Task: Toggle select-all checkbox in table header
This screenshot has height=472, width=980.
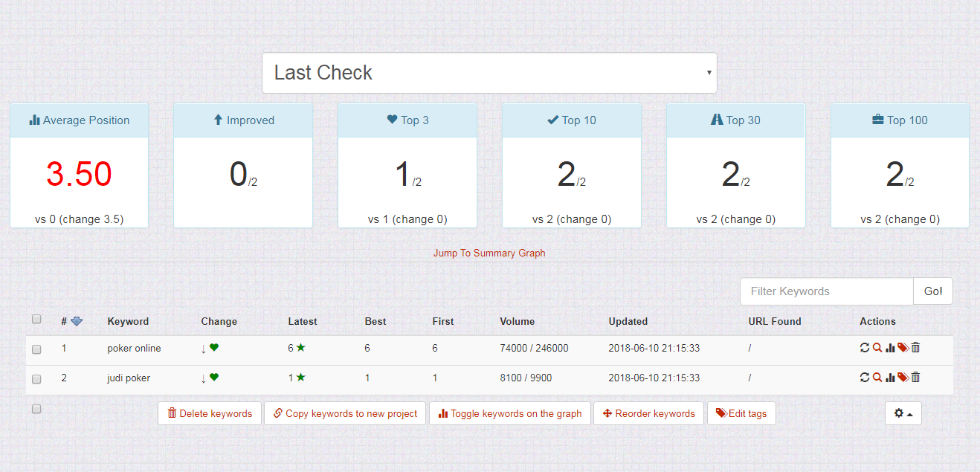Action: click(x=36, y=320)
